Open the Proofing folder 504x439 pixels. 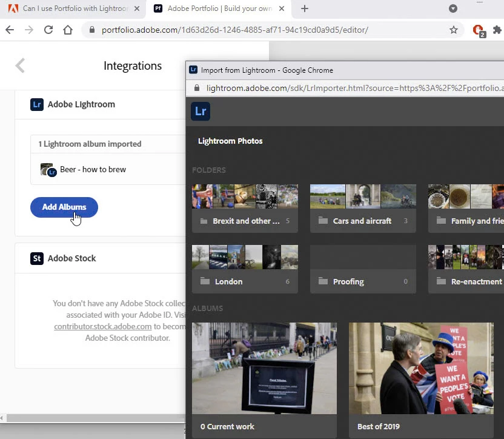[363, 269]
